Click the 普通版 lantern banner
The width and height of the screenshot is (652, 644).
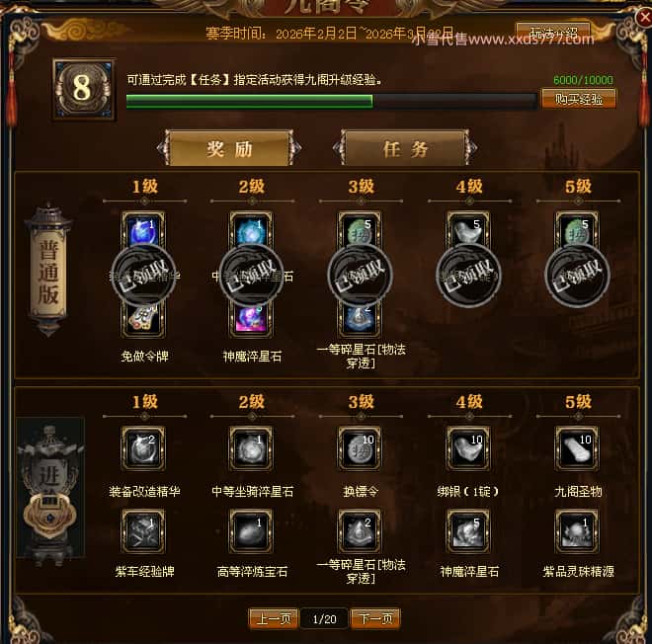[48, 270]
